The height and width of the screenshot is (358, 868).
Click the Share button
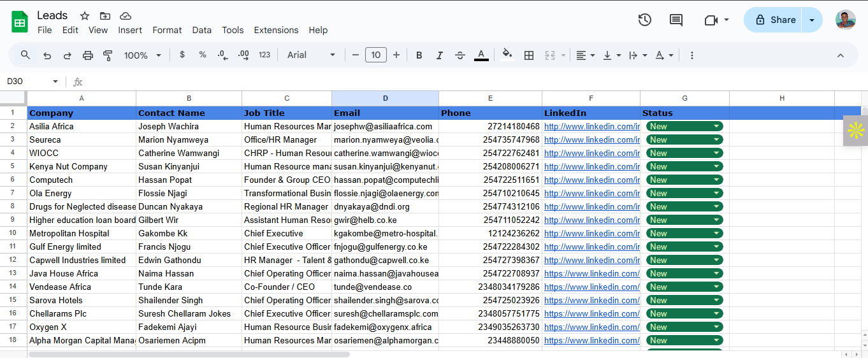pos(773,20)
